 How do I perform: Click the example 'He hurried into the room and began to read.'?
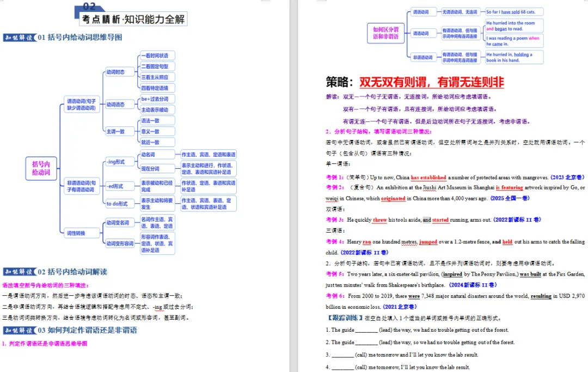514,26
